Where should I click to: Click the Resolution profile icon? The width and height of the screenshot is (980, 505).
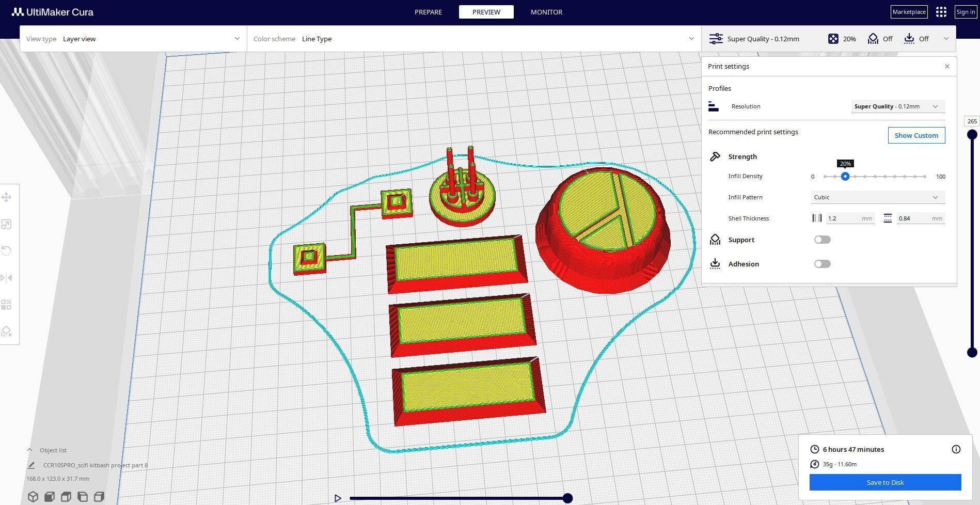[x=714, y=106]
